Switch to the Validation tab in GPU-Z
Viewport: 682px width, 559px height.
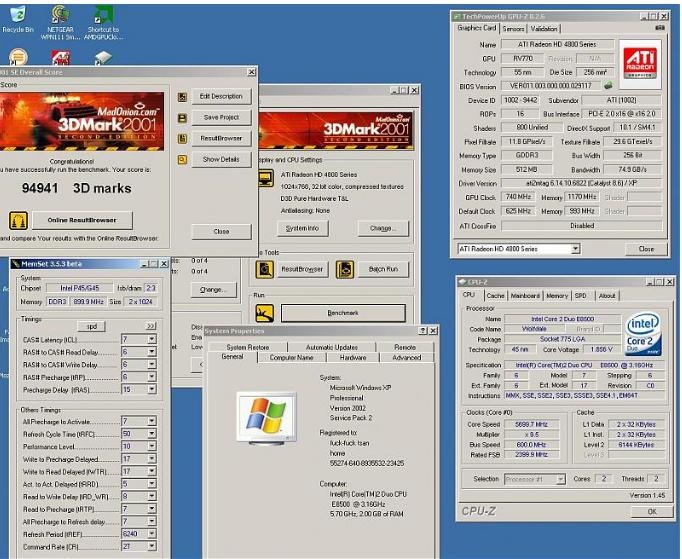pyautogui.click(x=544, y=29)
